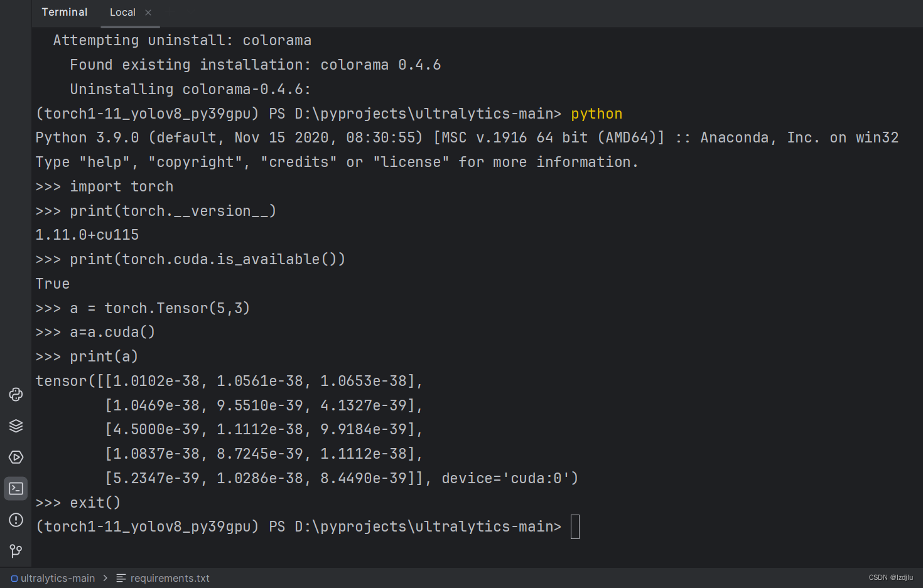Open the Python Console tool window
Screen dimensions: 923x588
coord(16,395)
